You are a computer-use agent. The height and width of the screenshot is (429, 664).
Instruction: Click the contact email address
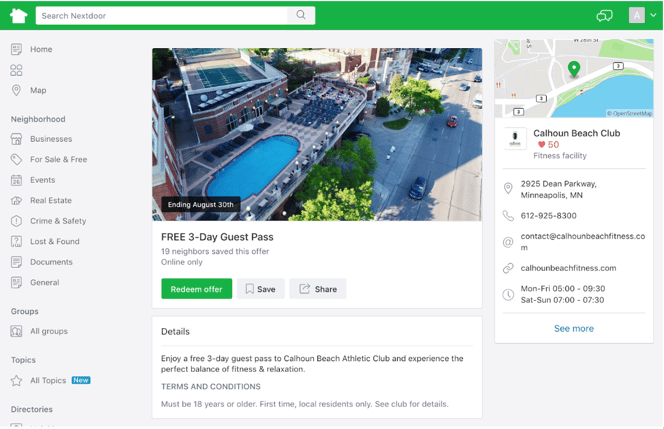coord(583,241)
